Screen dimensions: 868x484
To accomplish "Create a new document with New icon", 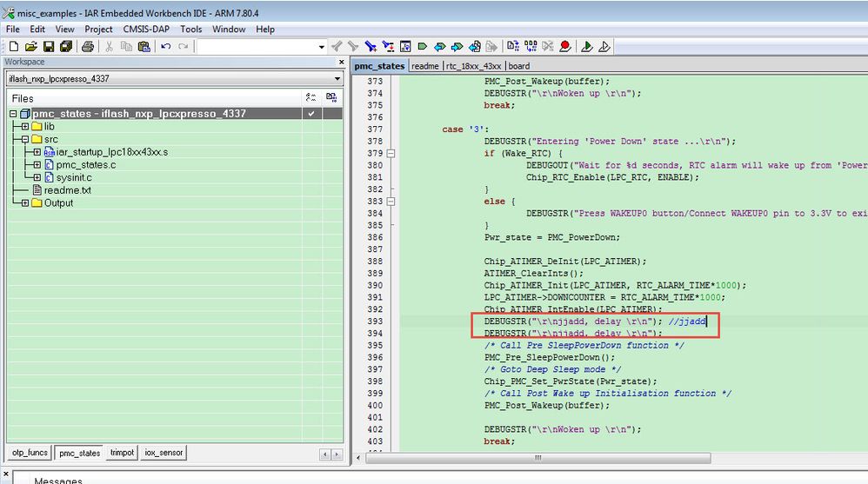I will [x=15, y=46].
